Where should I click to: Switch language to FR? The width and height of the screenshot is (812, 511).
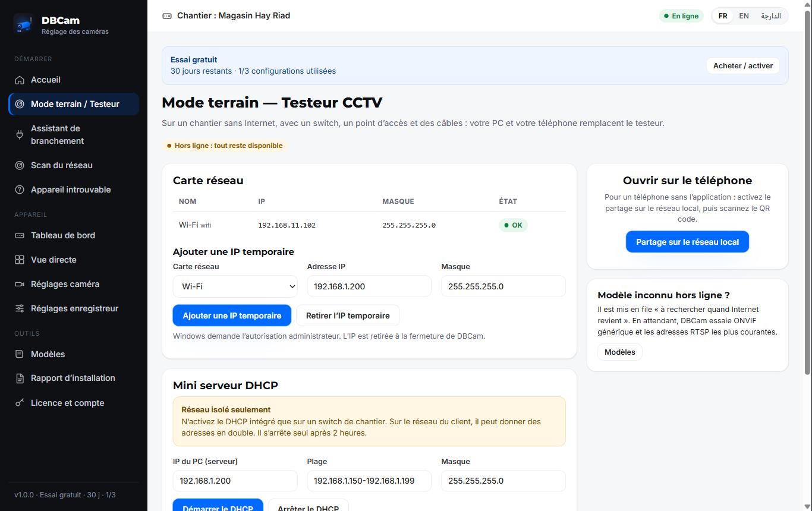click(723, 16)
